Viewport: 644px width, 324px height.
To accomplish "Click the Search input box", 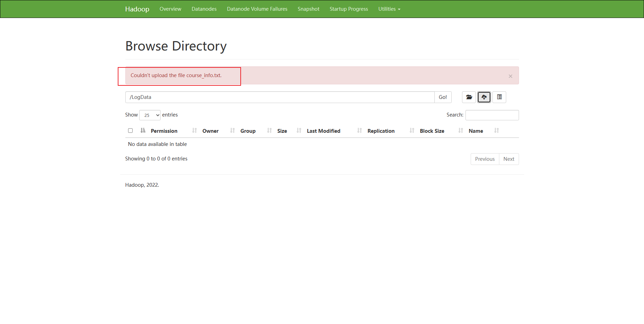I will (492, 115).
